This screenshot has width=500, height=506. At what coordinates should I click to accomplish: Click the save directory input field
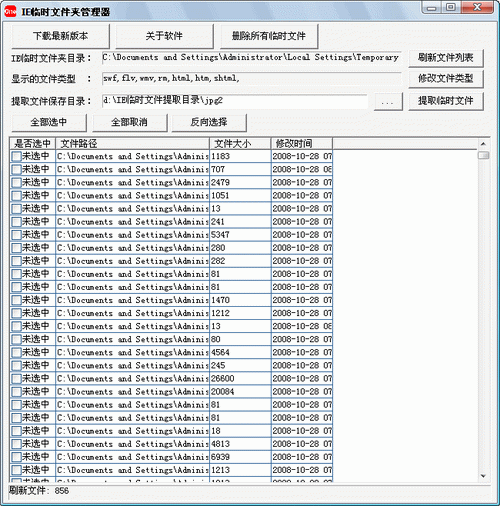click(x=235, y=101)
